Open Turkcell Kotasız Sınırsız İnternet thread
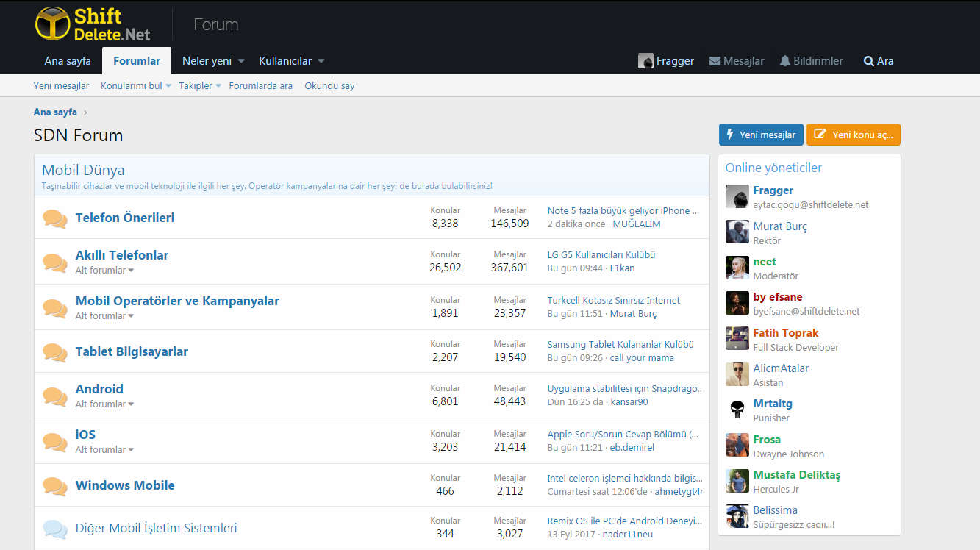 pos(614,301)
